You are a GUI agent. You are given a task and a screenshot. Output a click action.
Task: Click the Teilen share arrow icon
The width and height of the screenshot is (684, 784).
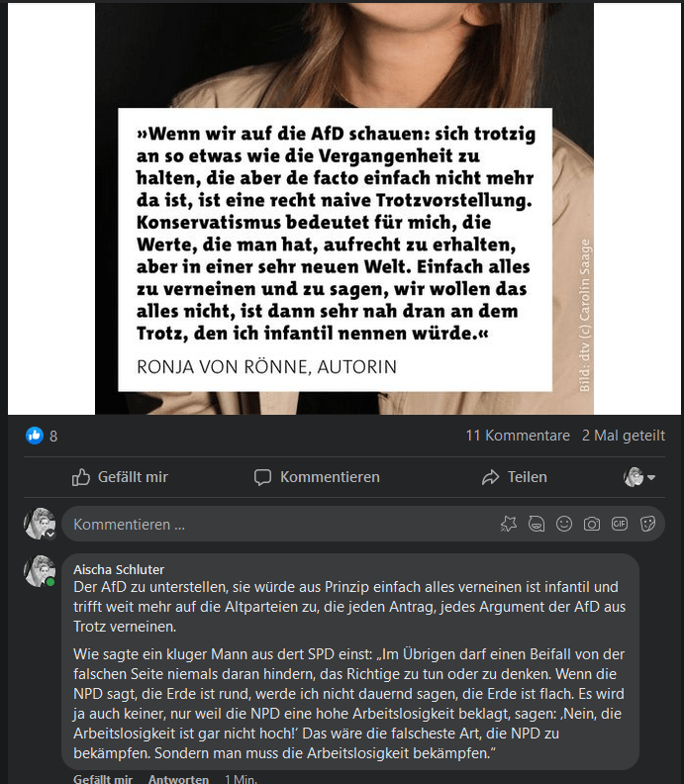pyautogui.click(x=491, y=477)
